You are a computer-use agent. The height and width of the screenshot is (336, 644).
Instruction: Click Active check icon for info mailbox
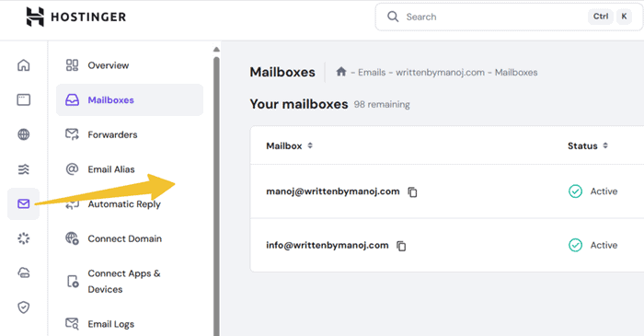coord(575,245)
